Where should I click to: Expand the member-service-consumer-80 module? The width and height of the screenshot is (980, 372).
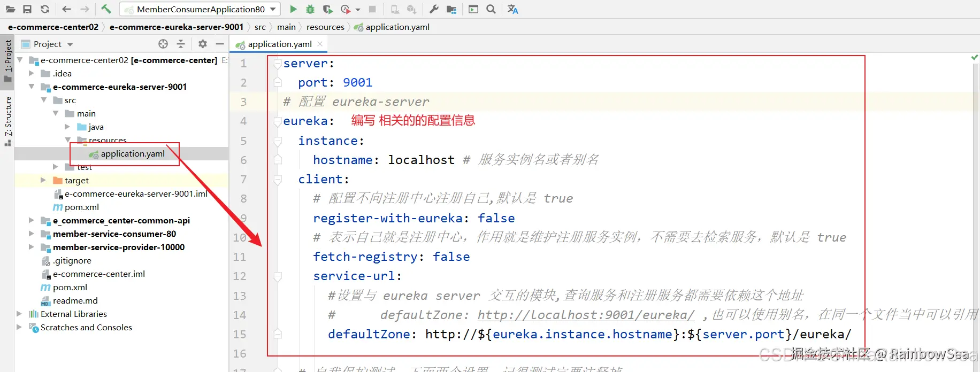pos(32,234)
